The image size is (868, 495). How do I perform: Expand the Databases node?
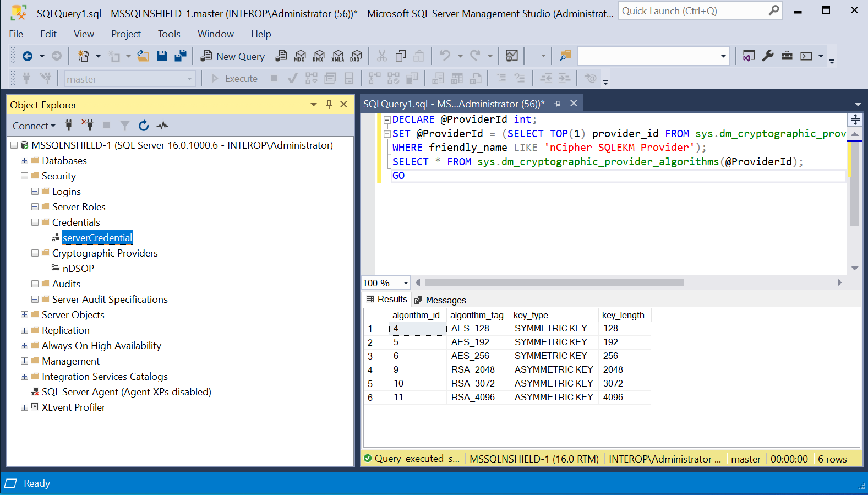(x=24, y=161)
